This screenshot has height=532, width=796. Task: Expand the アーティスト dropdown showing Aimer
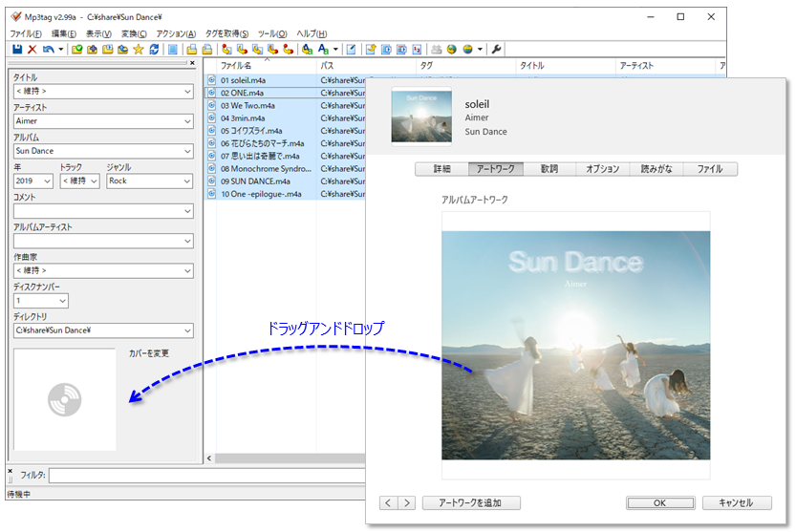coord(187,121)
